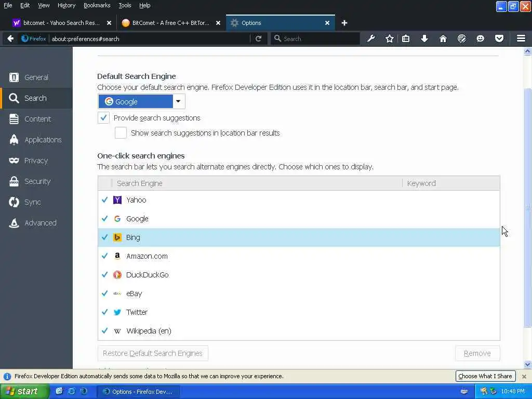Click Restore Default Search Engines button
Image resolution: width=532 pixels, height=399 pixels.
(153, 353)
